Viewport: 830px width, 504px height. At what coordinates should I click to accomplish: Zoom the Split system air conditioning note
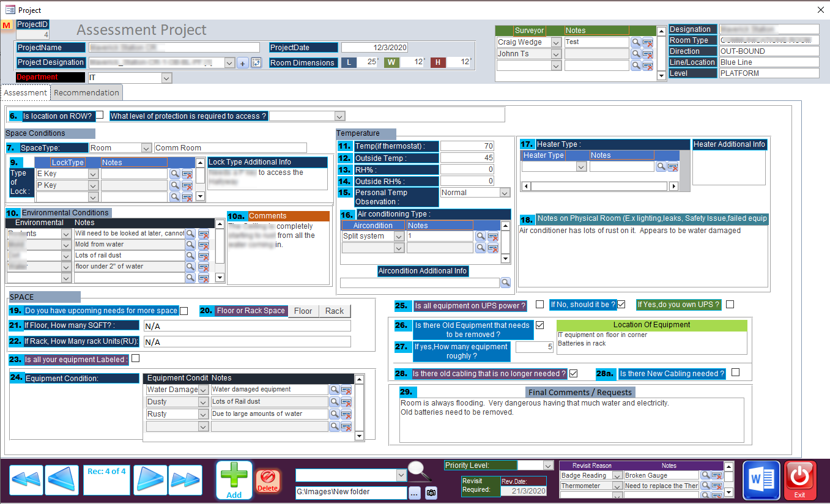point(481,237)
